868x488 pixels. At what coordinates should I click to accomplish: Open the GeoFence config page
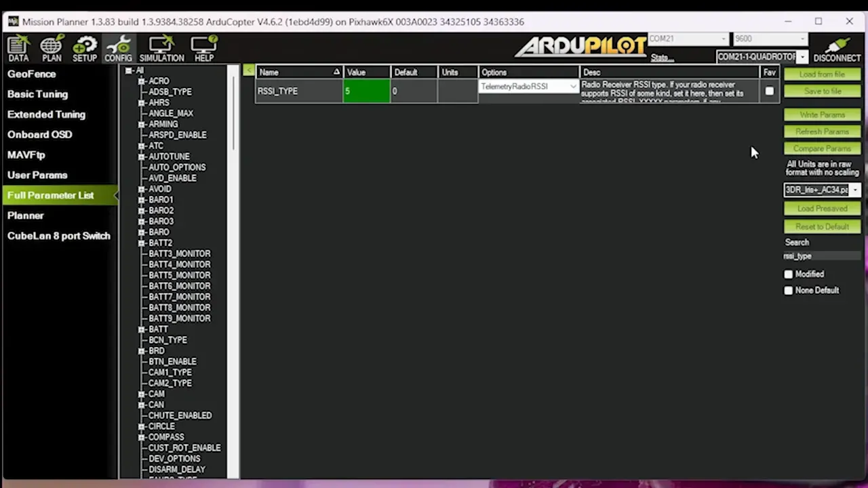pyautogui.click(x=31, y=74)
